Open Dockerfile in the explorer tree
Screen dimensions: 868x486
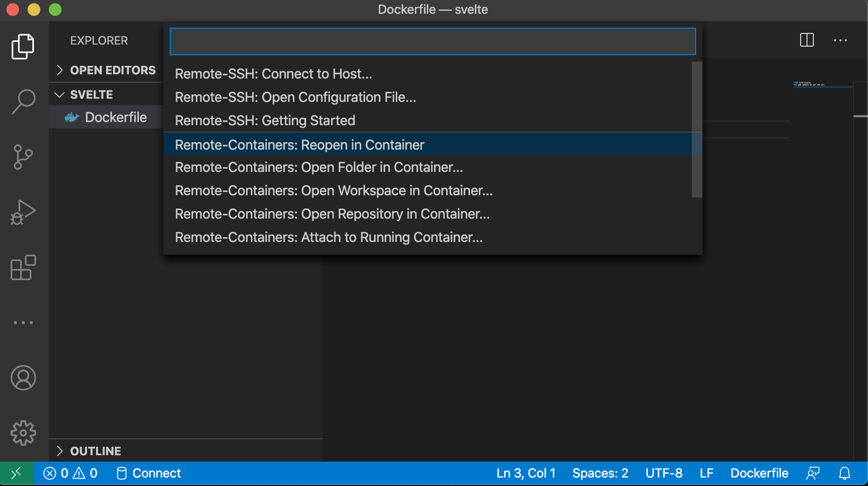(106, 117)
